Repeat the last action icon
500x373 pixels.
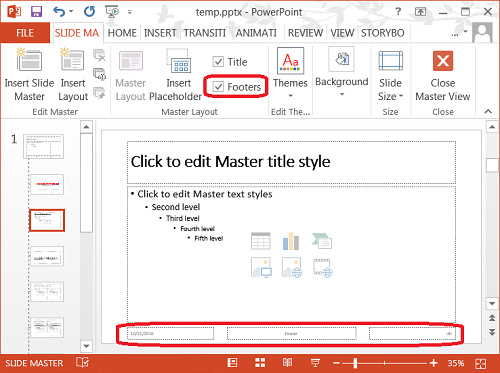pos(89,12)
